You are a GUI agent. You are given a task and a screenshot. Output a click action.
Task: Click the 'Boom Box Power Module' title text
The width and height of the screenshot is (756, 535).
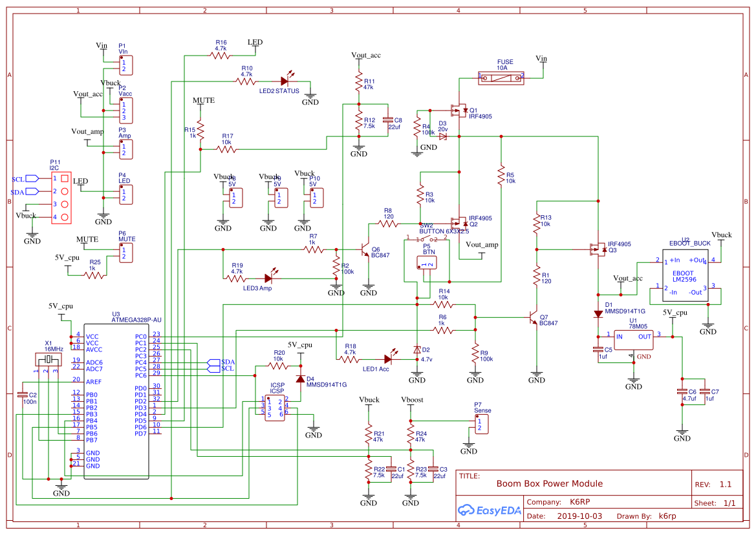point(550,483)
